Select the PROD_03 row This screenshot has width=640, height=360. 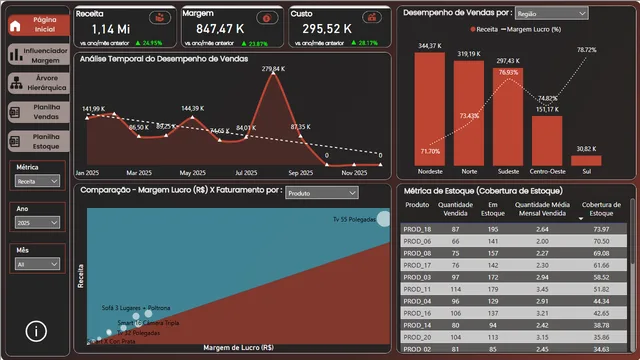[x=513, y=277]
